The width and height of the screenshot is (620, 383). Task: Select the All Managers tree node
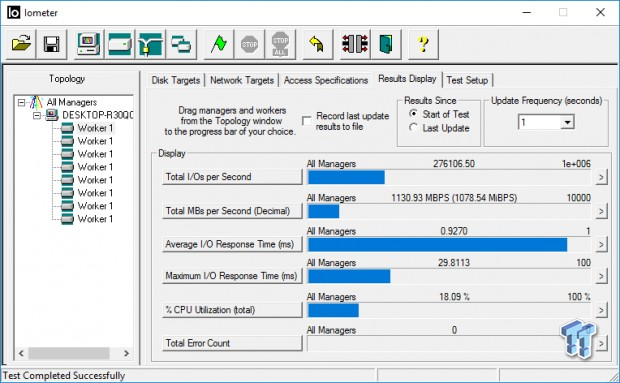coord(71,102)
